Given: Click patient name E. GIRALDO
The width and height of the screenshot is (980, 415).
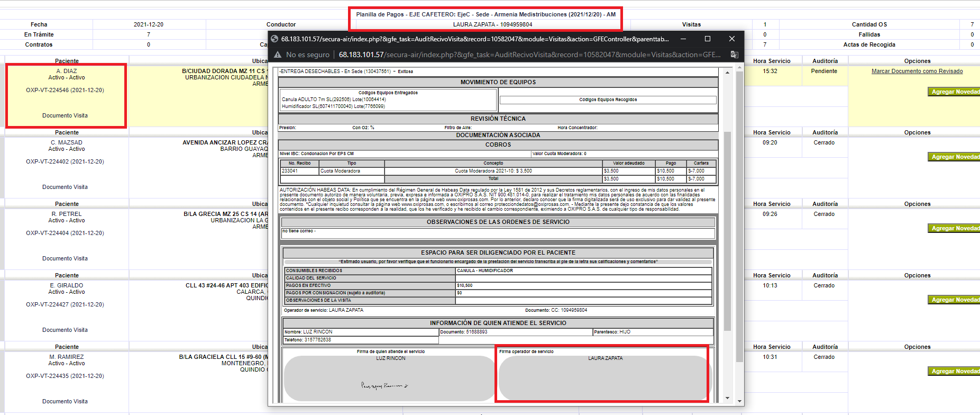Looking at the screenshot, I should [x=67, y=285].
